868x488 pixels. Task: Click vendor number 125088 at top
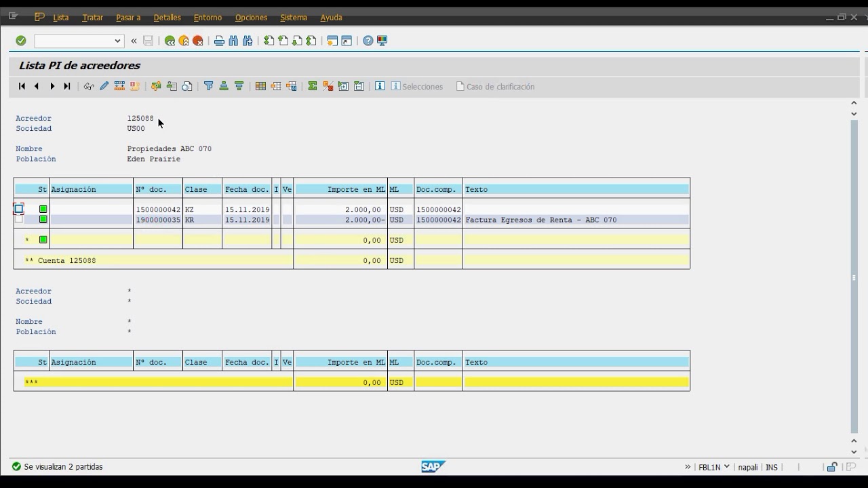[140, 119]
